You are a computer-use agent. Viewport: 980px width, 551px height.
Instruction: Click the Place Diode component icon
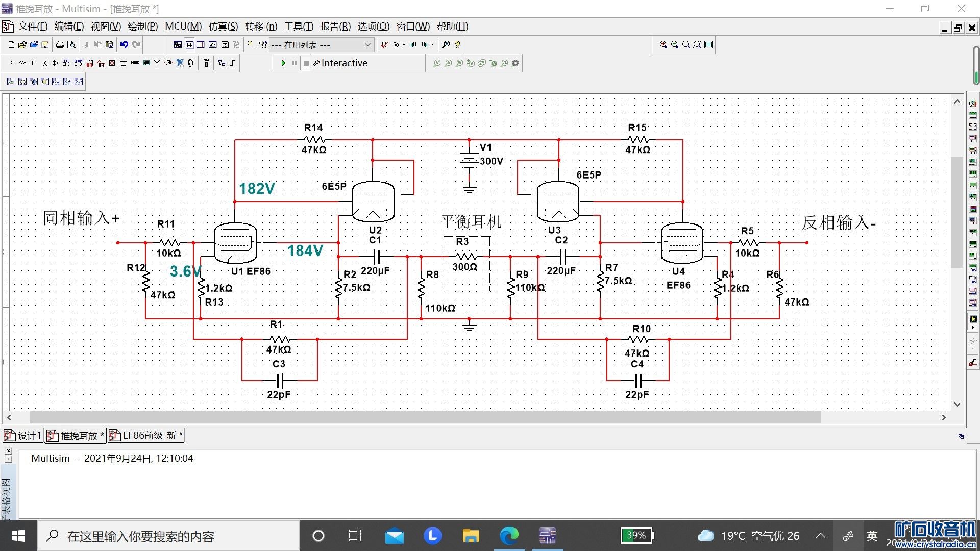click(34, 63)
